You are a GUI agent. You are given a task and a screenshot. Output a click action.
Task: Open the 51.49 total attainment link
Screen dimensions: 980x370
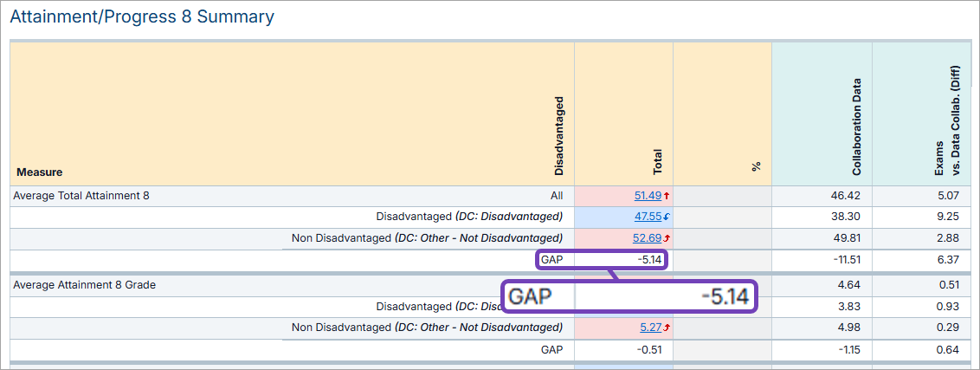pos(648,197)
